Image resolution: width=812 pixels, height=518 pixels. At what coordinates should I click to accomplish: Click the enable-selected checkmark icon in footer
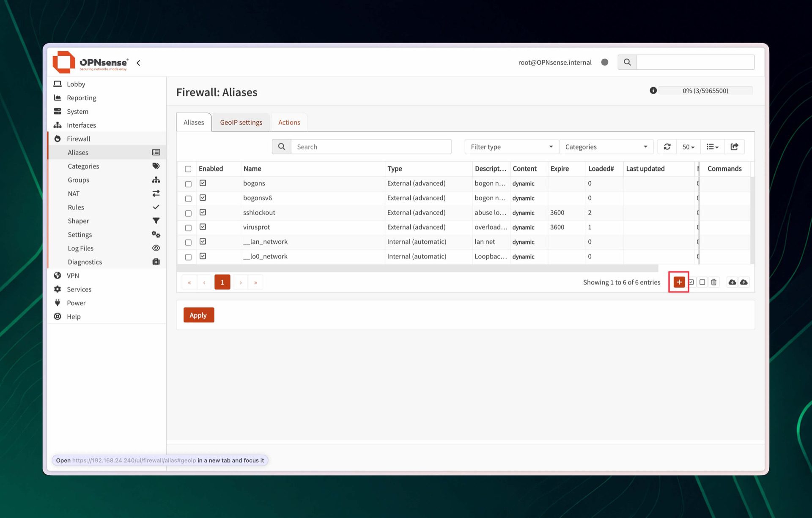pos(691,282)
